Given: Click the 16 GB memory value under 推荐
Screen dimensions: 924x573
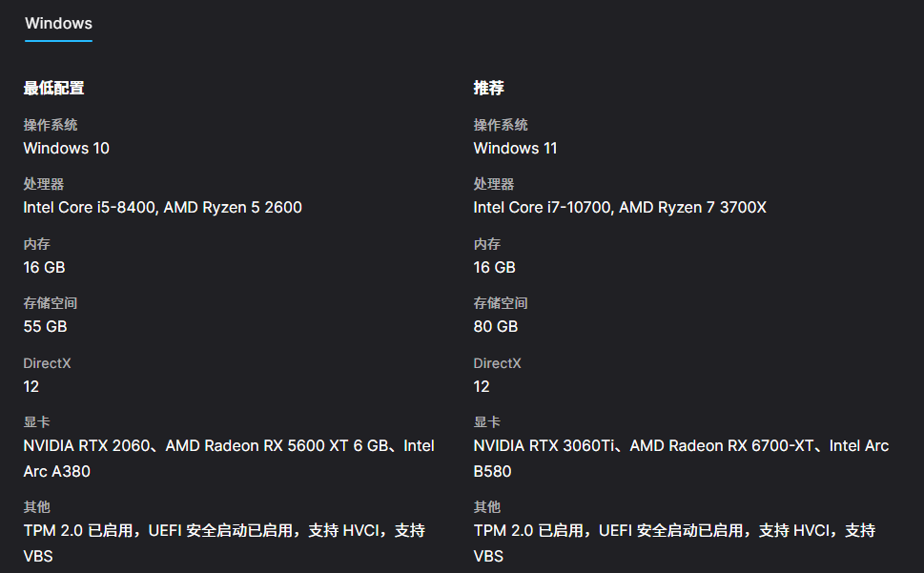Looking at the screenshot, I should coord(494,267).
